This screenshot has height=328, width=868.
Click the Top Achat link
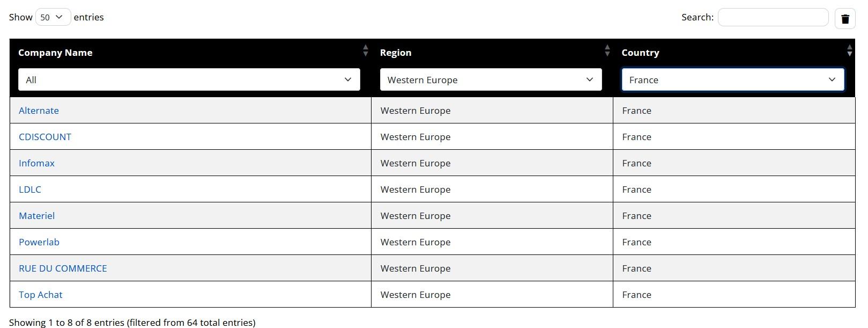tap(41, 295)
